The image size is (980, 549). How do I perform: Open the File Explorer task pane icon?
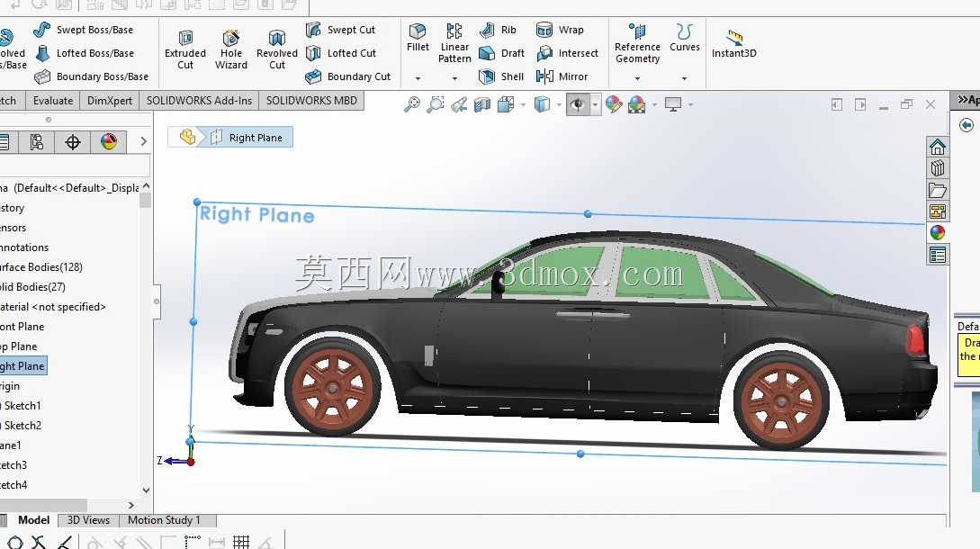tap(937, 190)
